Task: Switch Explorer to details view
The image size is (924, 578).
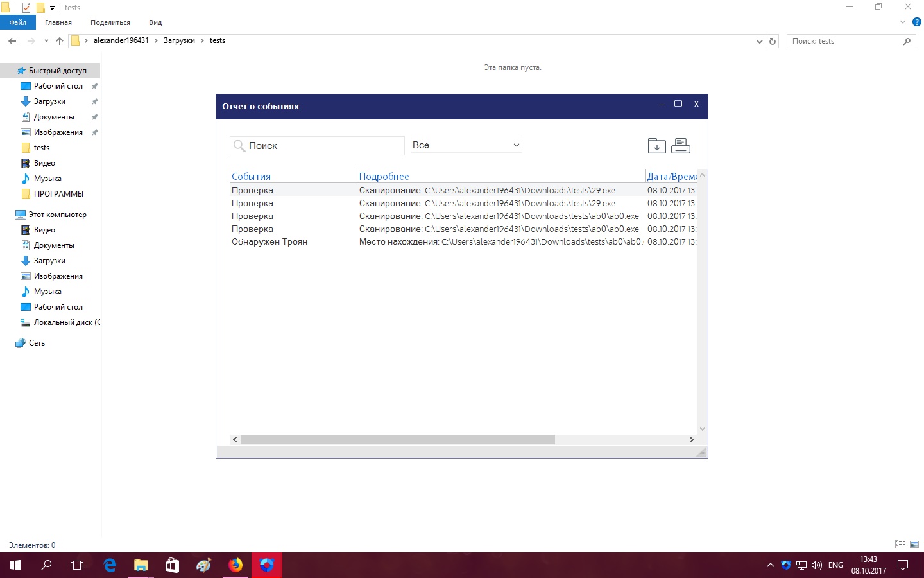Action: pyautogui.click(x=900, y=545)
